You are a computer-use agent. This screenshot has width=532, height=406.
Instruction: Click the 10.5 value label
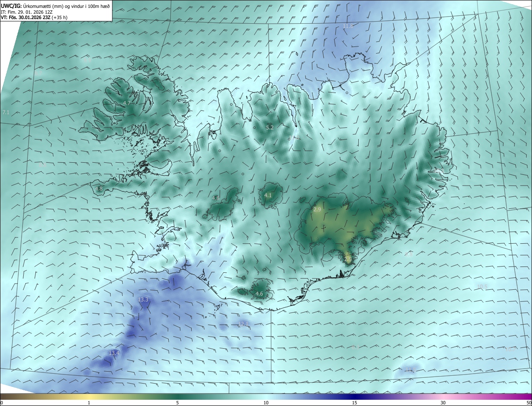(x=482, y=286)
